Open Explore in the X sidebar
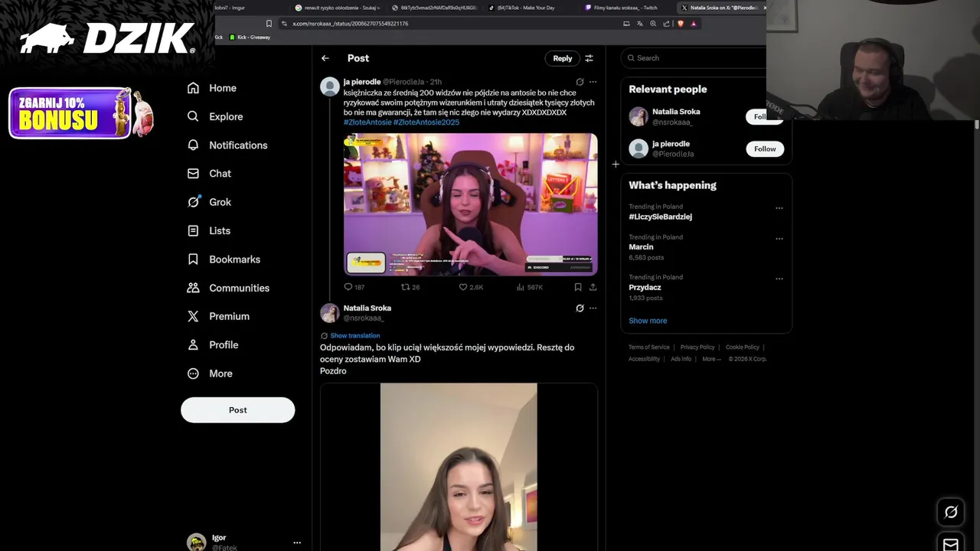Image resolution: width=980 pixels, height=551 pixels. tap(215, 116)
